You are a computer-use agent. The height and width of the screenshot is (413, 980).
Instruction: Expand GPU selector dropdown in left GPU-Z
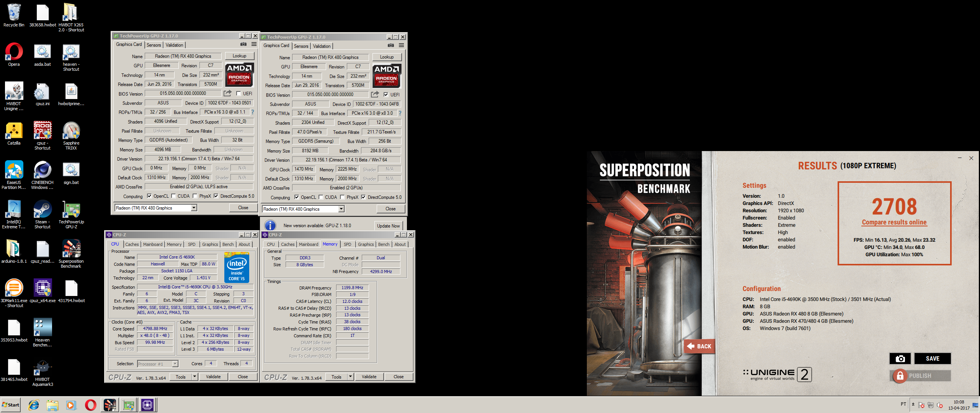194,208
